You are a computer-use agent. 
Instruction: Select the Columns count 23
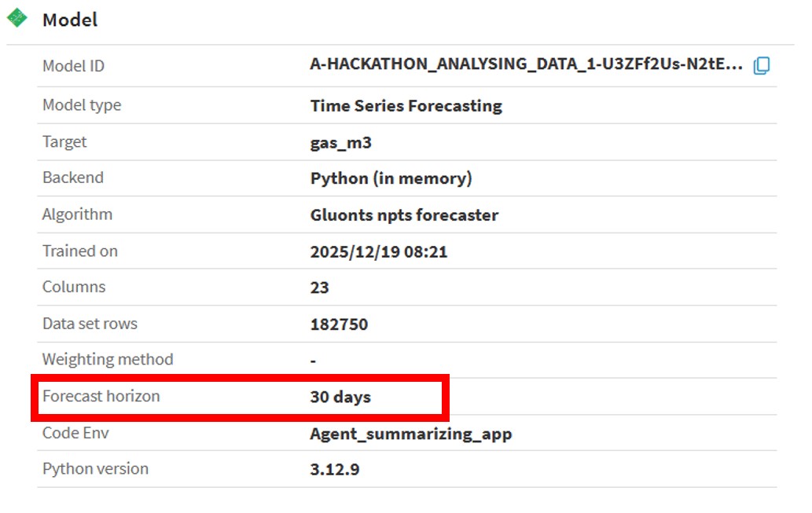[x=319, y=288]
